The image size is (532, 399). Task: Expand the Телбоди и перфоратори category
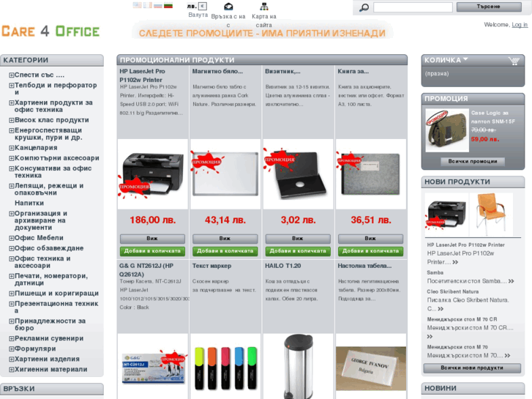pyautogui.click(x=12, y=86)
